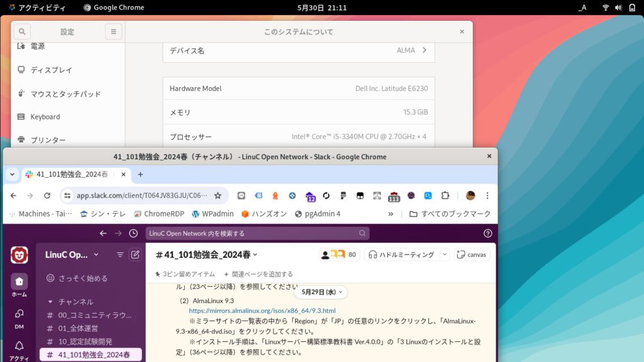Viewport: 644px width, 362px height.
Task: Open ディスプレイ in Settings sidebar
Action: point(51,70)
